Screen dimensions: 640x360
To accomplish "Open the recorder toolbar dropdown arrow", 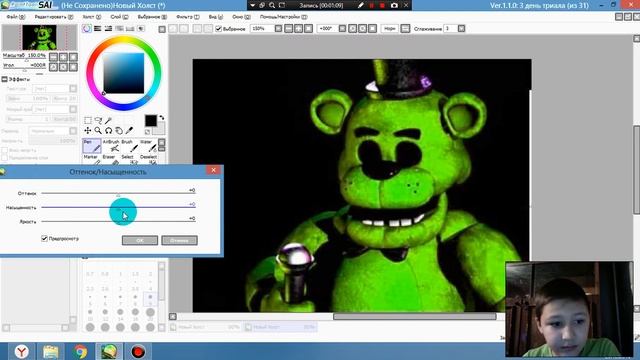I will tap(253, 5).
